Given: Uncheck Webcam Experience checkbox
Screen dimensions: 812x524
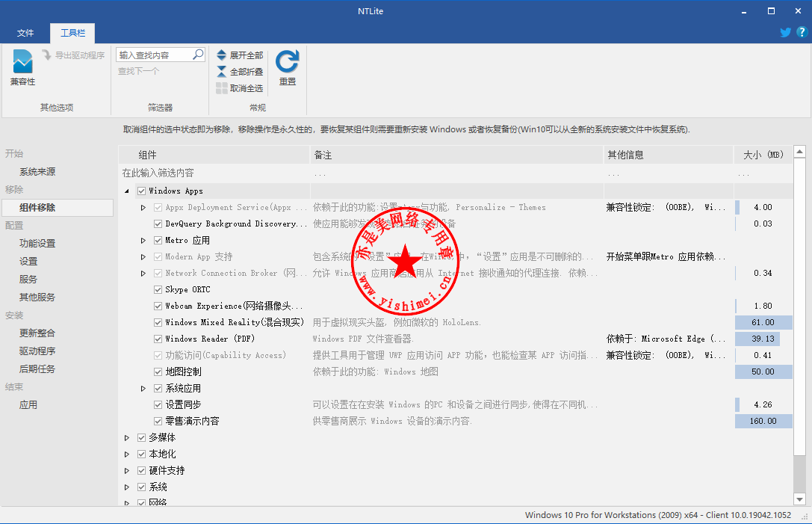Looking at the screenshot, I should coord(158,306).
